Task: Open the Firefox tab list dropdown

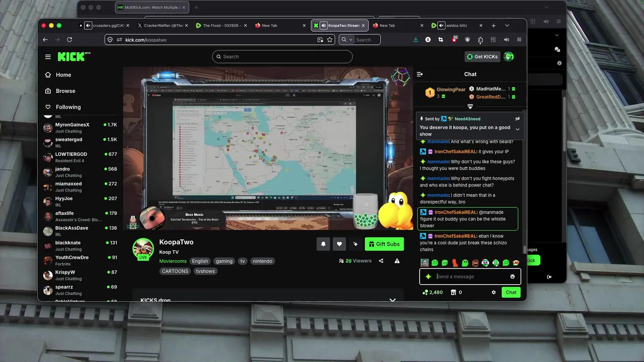Action: point(507,26)
